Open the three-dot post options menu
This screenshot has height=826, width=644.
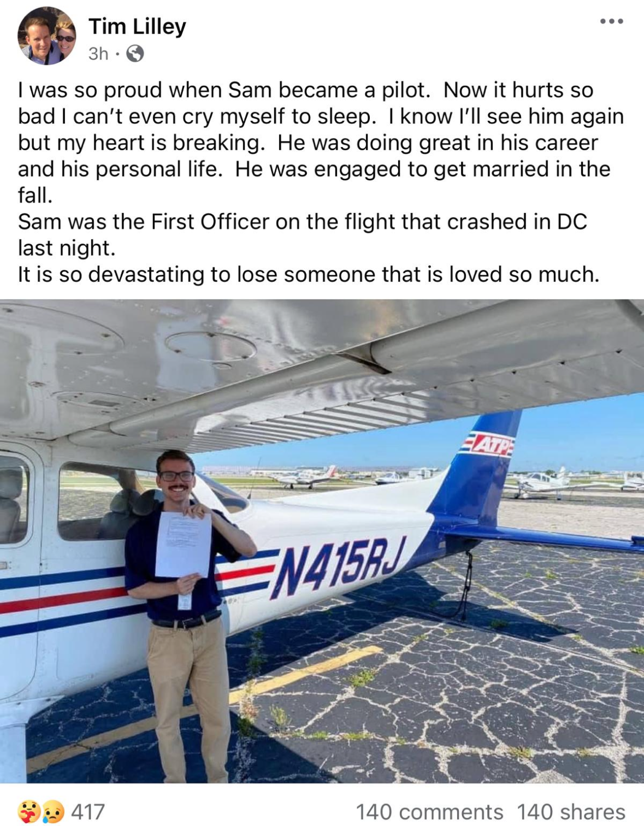611,22
